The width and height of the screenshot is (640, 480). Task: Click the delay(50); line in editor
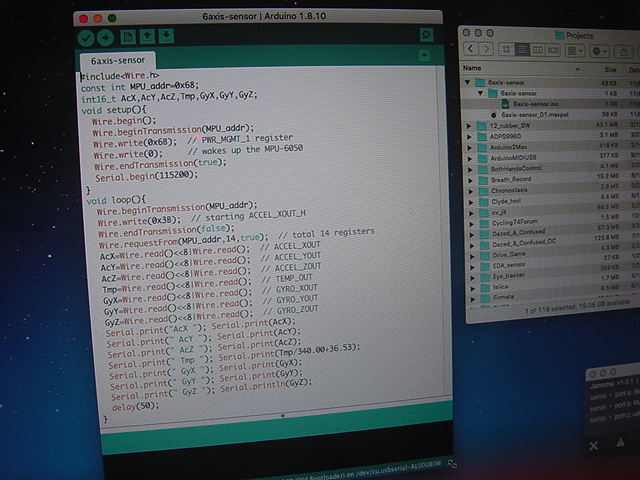[135, 407]
